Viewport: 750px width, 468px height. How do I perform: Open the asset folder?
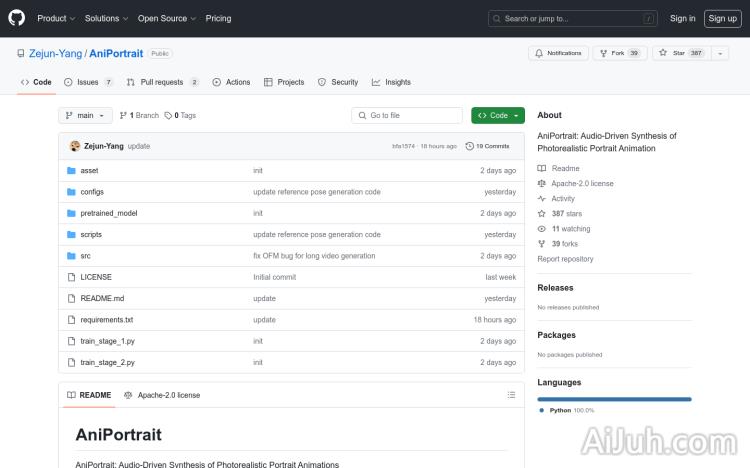click(89, 171)
